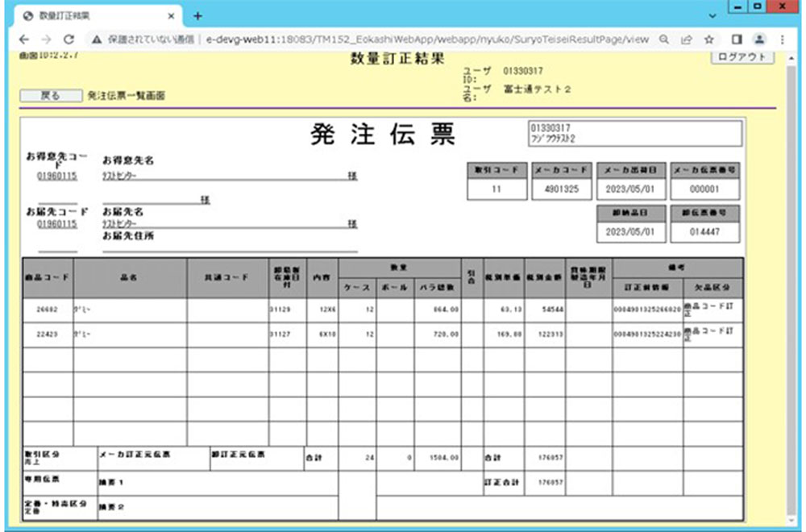Click the 31129 date cell
The height and width of the screenshot is (532, 806).
[288, 310]
